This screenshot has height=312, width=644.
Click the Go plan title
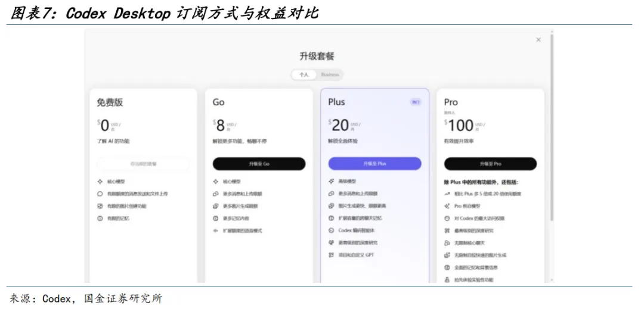[x=218, y=102]
